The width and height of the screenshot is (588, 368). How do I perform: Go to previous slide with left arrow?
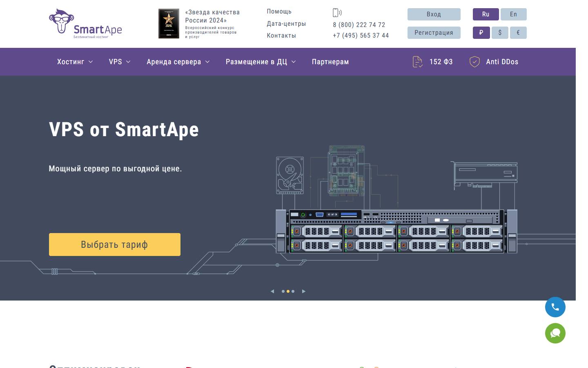point(272,292)
